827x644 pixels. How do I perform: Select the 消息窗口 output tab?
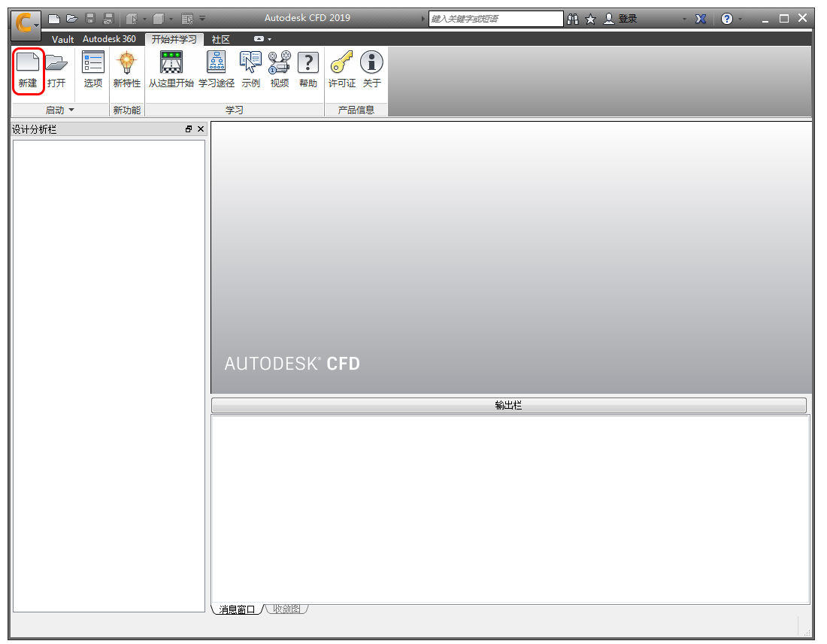point(237,609)
